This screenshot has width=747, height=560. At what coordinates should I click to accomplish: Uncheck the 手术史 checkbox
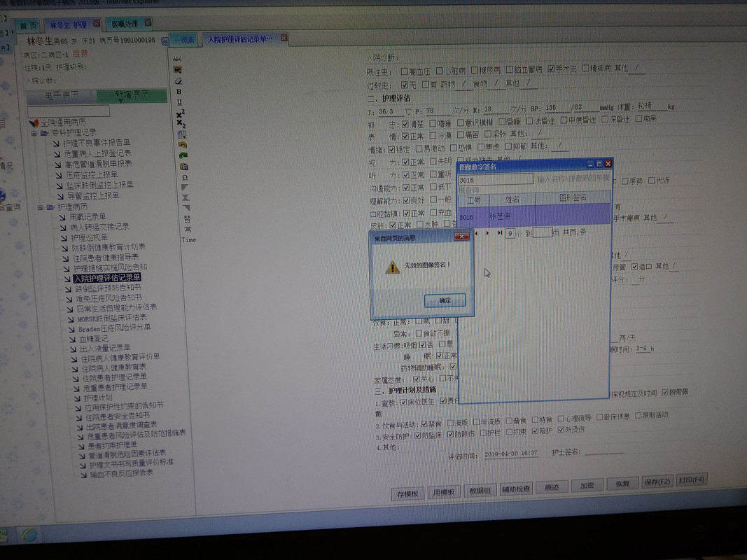551,69
